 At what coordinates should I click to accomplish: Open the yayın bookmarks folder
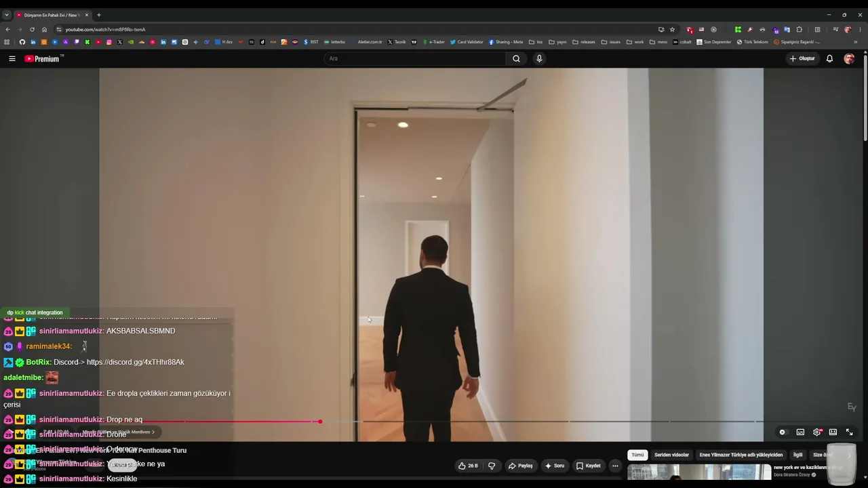coord(558,42)
